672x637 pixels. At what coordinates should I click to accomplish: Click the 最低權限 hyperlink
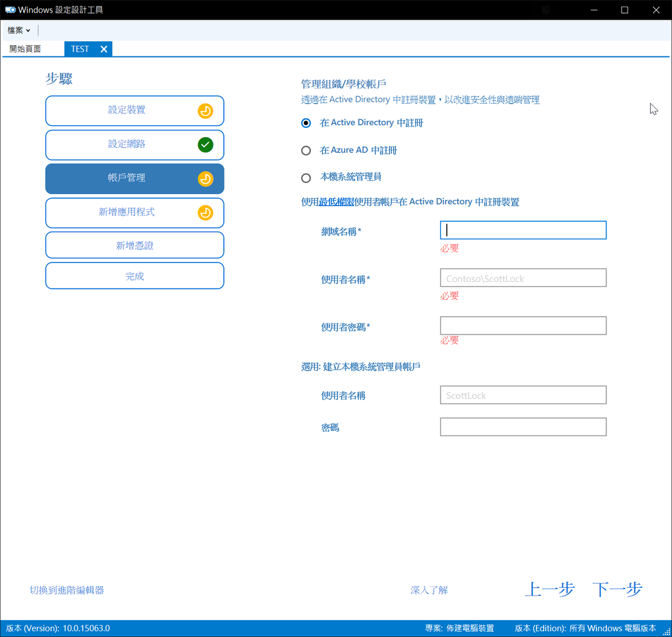coord(336,202)
